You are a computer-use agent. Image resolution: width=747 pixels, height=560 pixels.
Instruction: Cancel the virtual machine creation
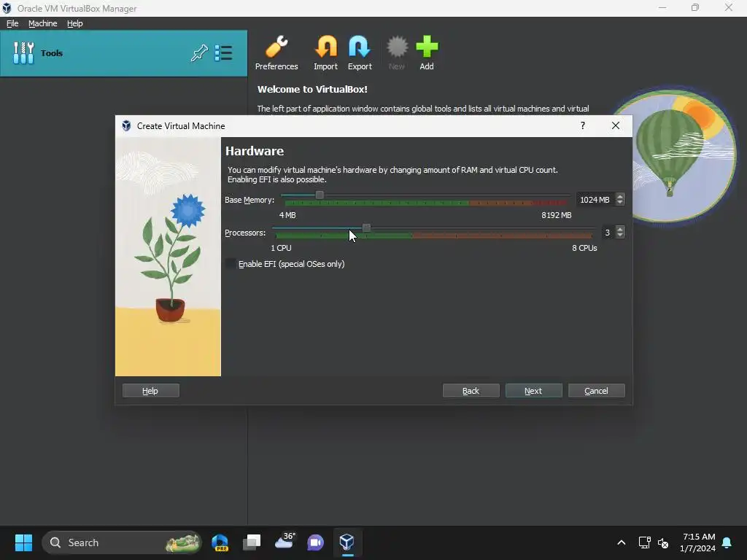tap(597, 391)
